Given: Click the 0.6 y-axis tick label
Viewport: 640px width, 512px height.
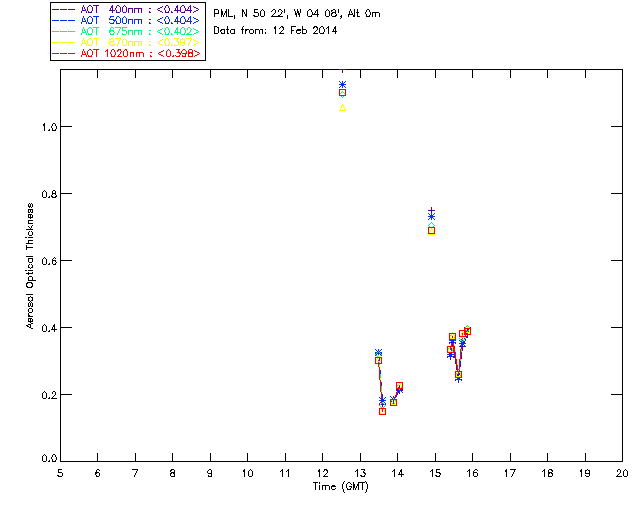Looking at the screenshot, I should (x=49, y=261).
